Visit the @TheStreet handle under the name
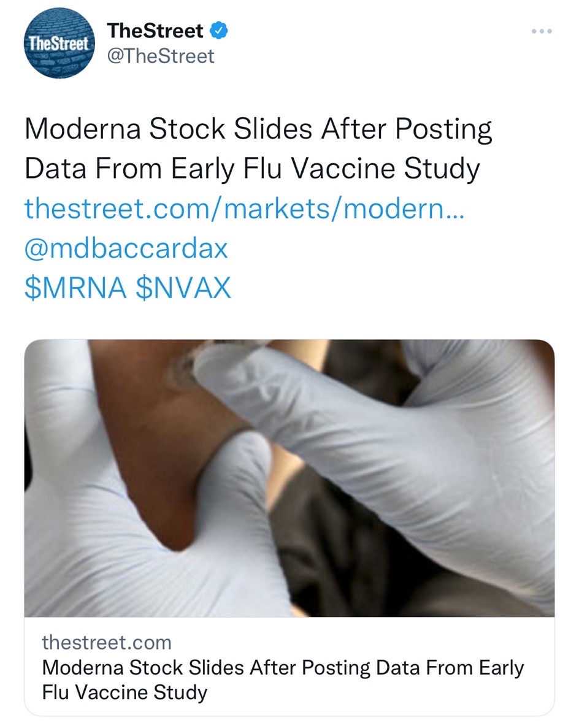The image size is (579, 728). tap(161, 56)
